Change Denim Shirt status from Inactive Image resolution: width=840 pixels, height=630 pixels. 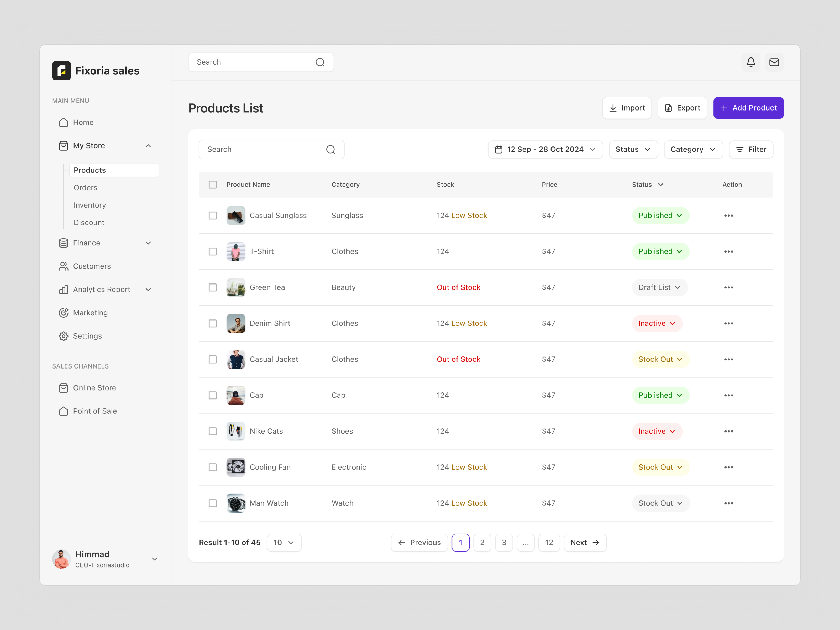click(x=657, y=323)
